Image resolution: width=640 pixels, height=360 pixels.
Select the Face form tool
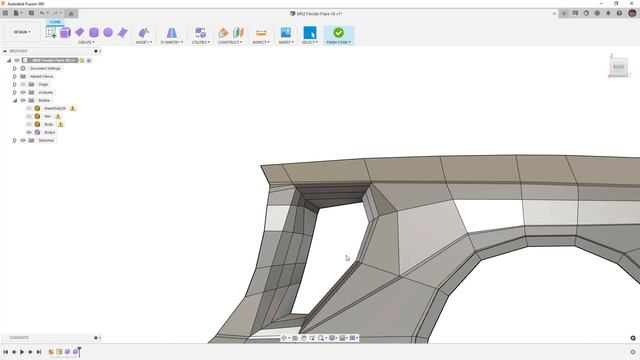point(122,32)
